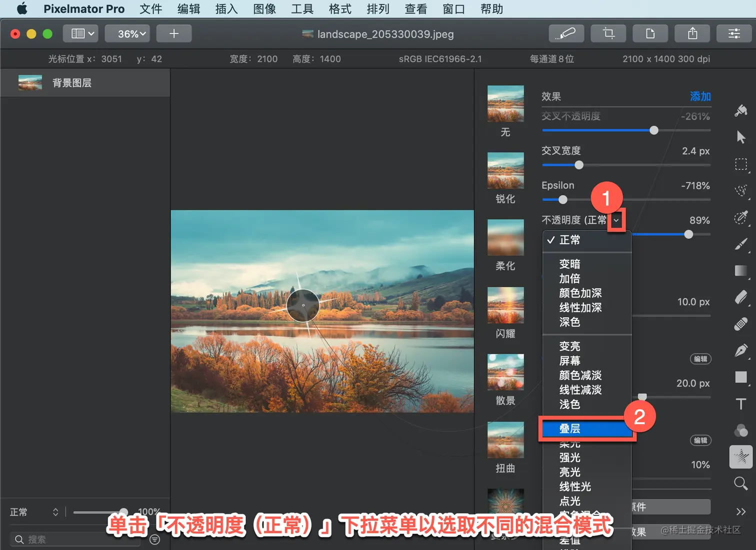Click the 交叉宽度 slider handle
Viewport: 756px width, 550px height.
pos(579,165)
